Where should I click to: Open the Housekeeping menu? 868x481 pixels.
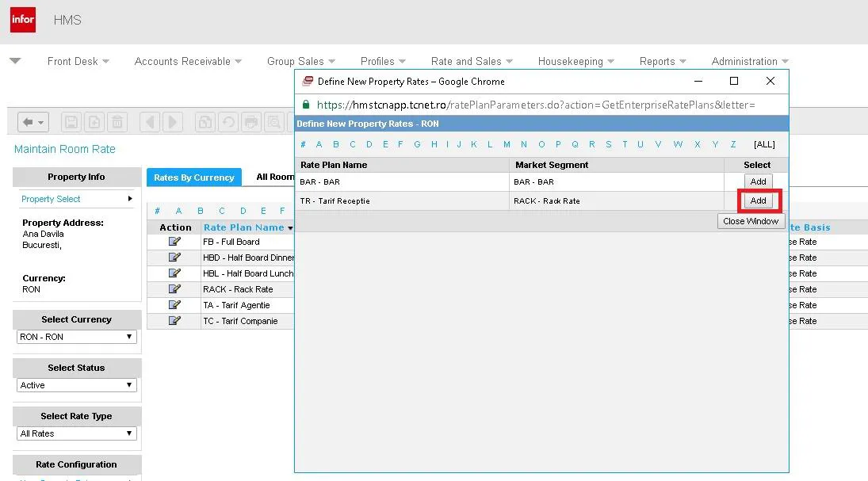click(x=576, y=62)
